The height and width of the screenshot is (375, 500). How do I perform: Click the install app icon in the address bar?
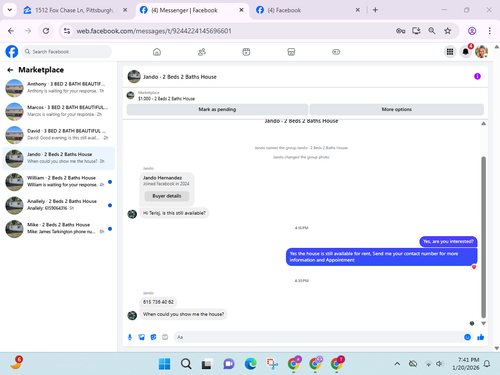416,31
